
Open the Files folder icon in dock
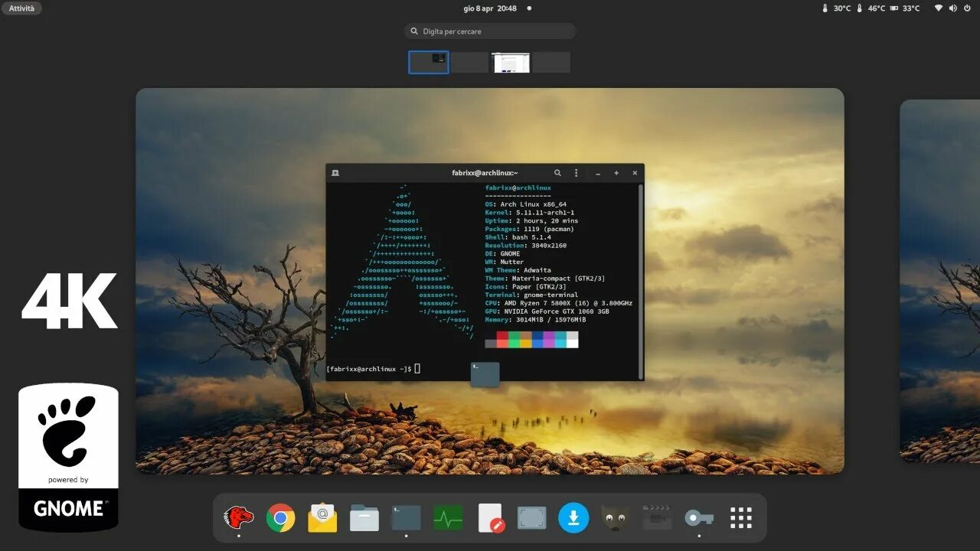click(364, 518)
